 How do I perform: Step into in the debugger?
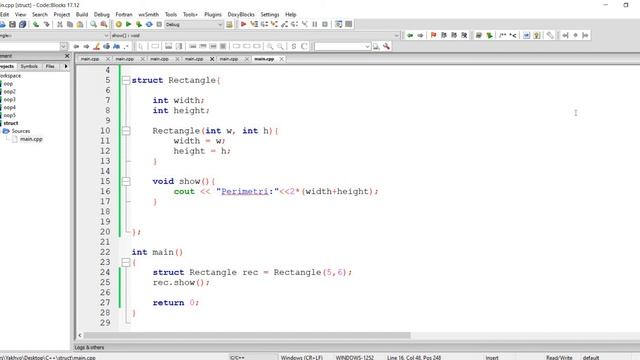point(274,24)
